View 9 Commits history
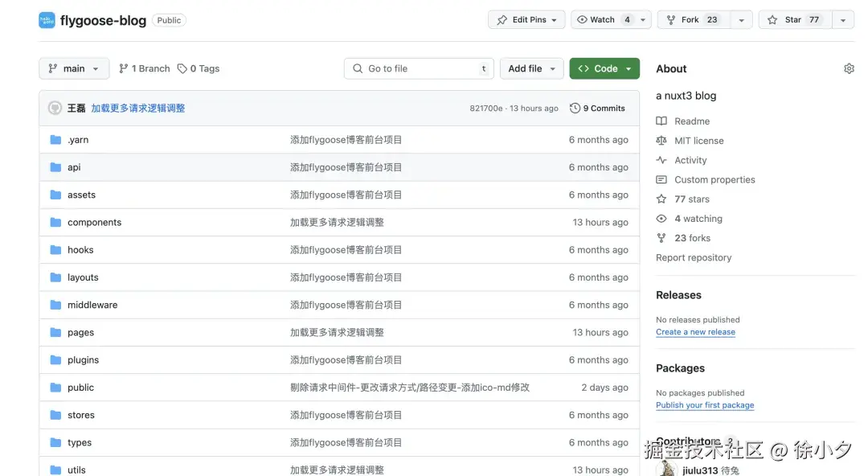The image size is (868, 476). click(597, 108)
